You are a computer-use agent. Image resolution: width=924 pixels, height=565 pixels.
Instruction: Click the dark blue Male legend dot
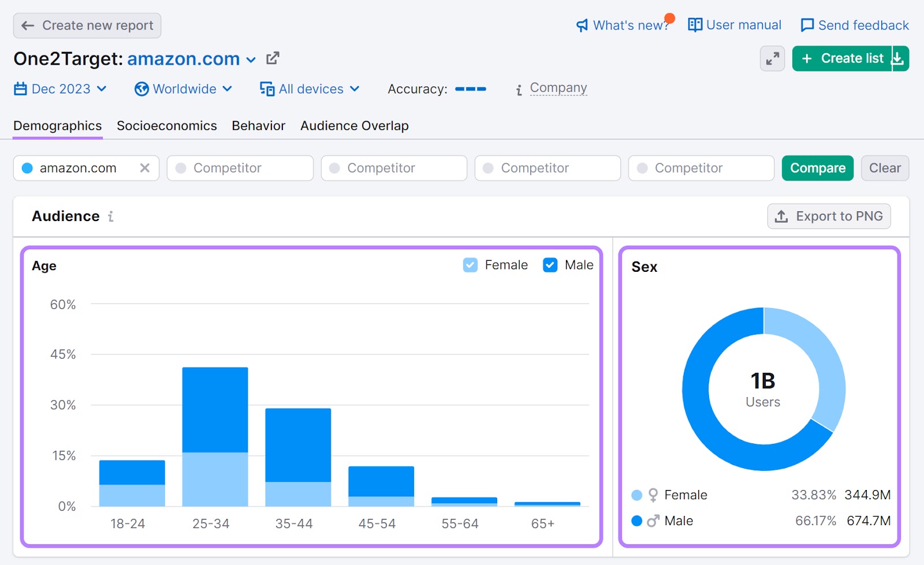point(637,521)
